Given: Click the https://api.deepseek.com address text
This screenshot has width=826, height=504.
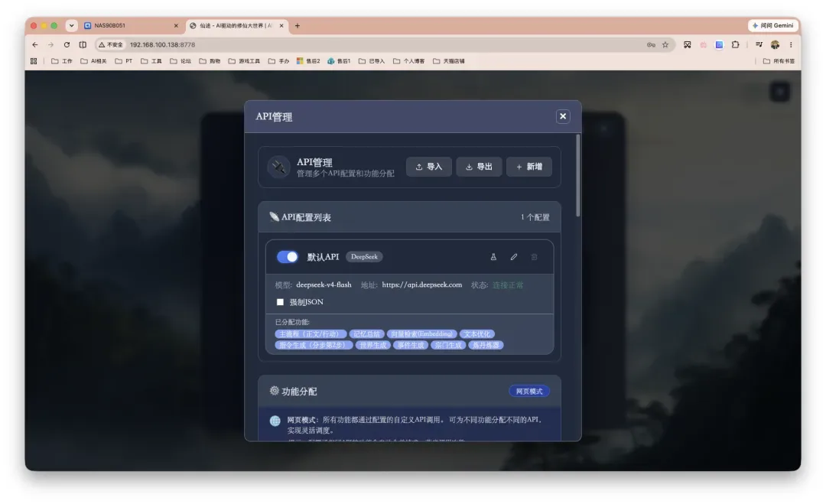Looking at the screenshot, I should [422, 285].
